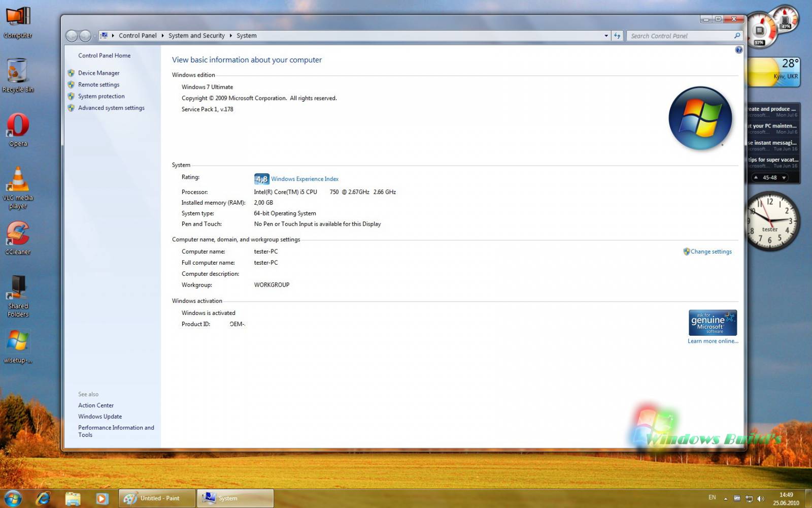812x508 pixels.
Task: Click the help question mark icon
Action: (739, 50)
